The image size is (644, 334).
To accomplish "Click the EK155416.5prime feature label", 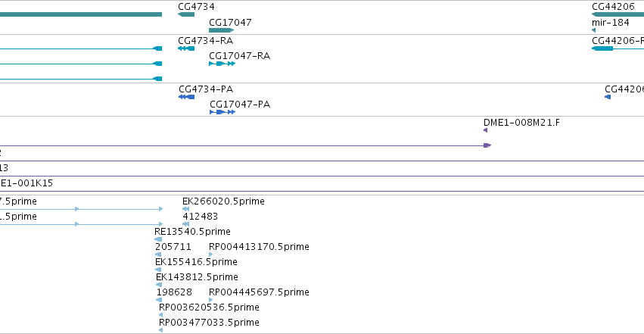I will [x=196, y=262].
